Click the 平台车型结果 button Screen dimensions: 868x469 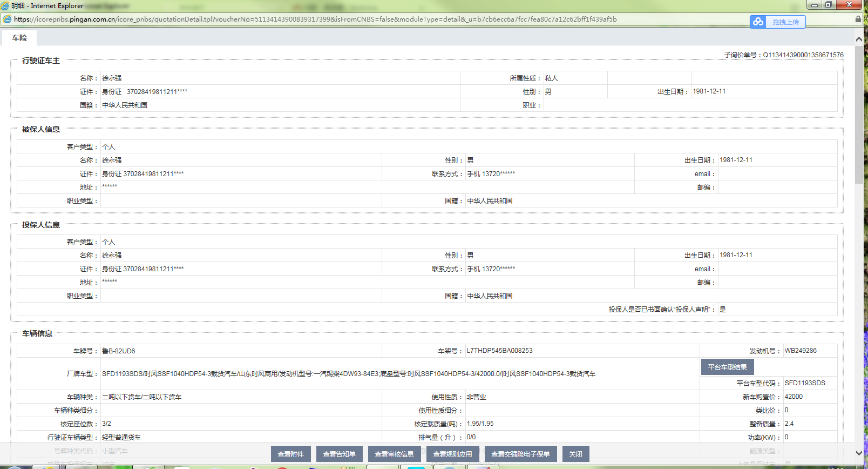pyautogui.click(x=728, y=367)
